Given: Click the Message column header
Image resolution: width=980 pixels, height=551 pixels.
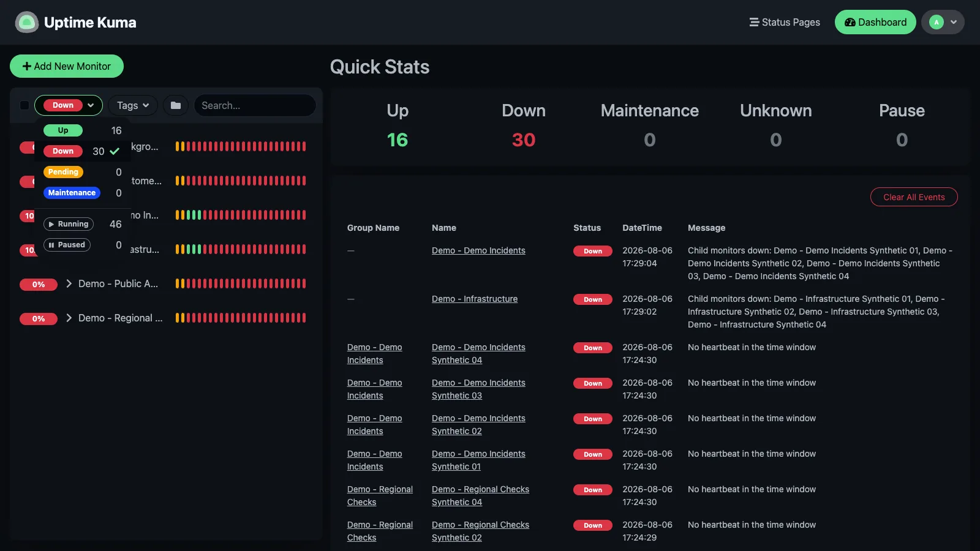Looking at the screenshot, I should 706,228.
